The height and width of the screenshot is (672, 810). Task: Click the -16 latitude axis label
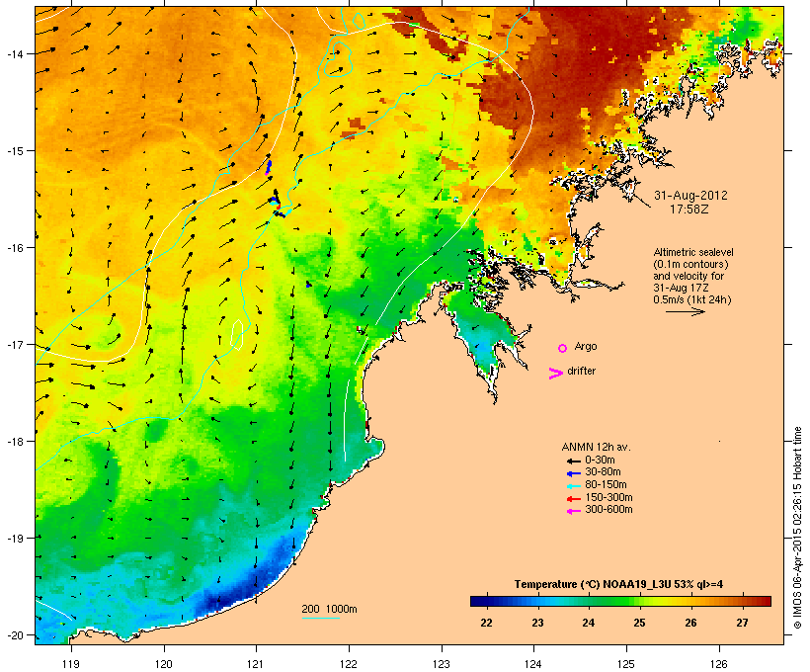click(14, 248)
